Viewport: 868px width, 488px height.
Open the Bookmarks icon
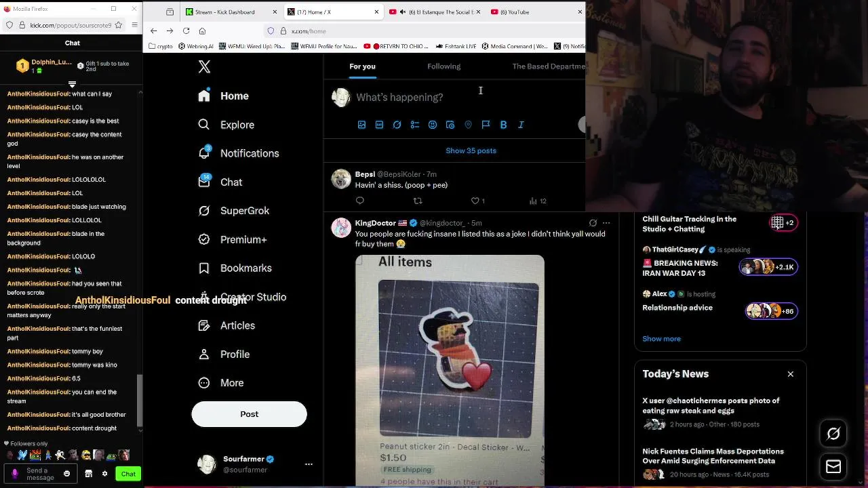[204, 268]
